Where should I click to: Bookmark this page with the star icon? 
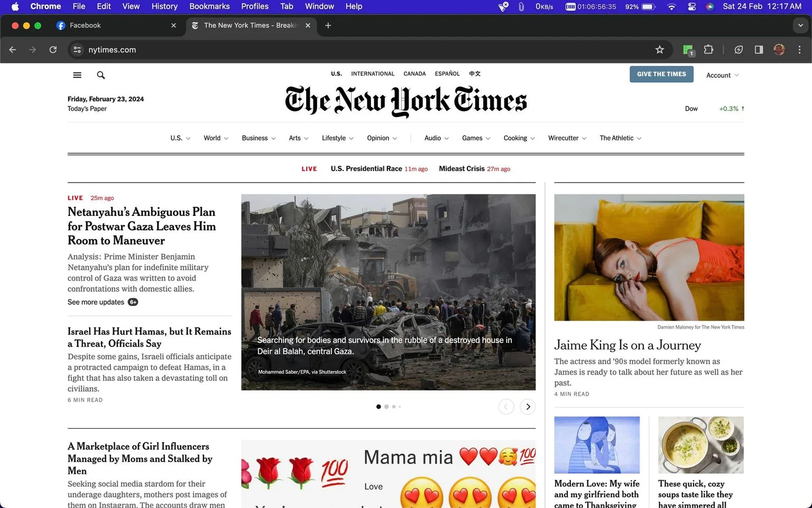point(659,50)
